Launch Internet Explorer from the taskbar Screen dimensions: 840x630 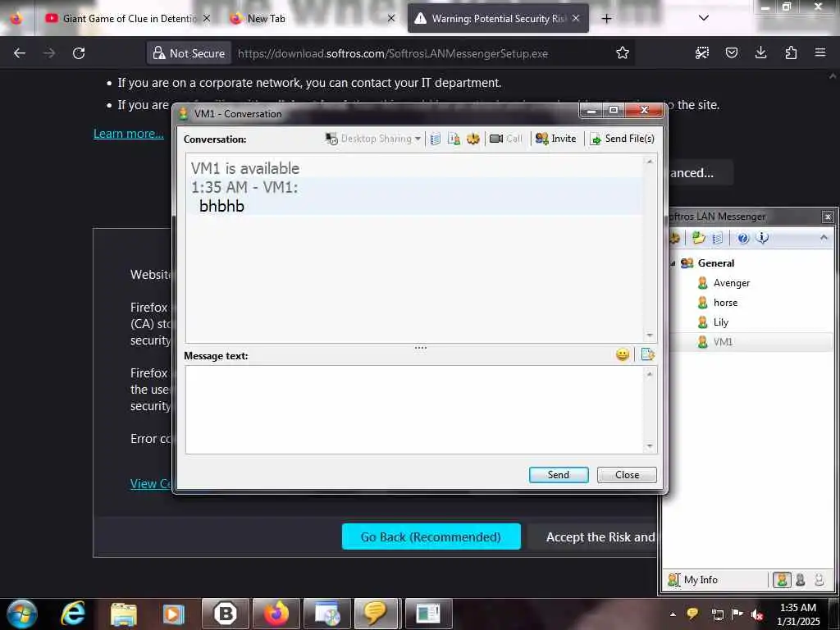click(72, 614)
